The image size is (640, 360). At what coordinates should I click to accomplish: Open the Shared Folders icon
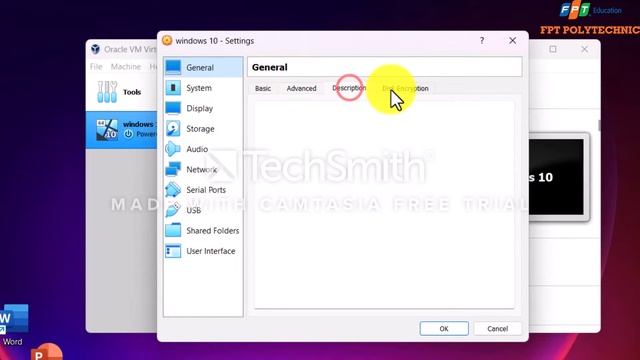(x=173, y=231)
